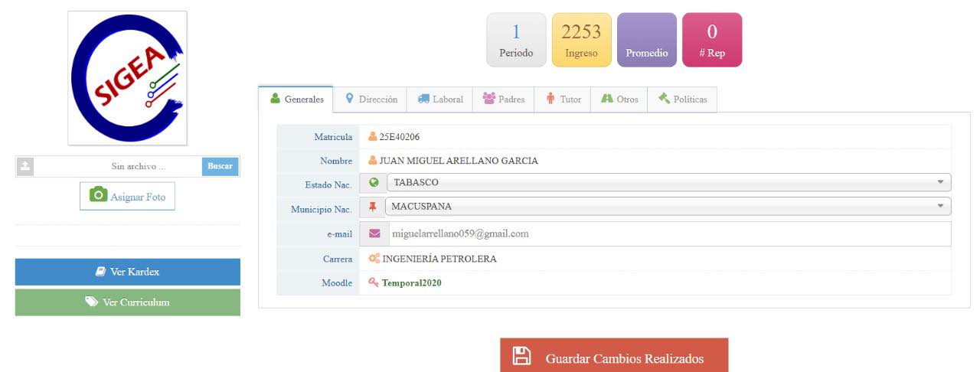980x372 pixels.
Task: Go to the Tutor tab
Action: pos(563,100)
